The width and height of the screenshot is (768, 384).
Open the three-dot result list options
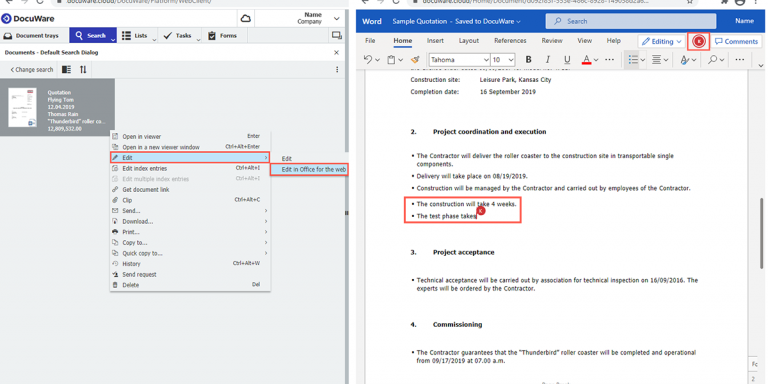click(337, 70)
